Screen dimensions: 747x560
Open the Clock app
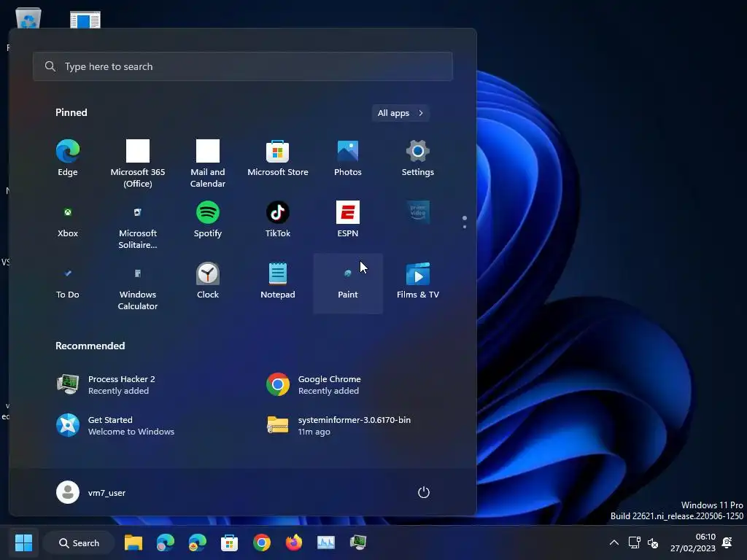[x=208, y=282]
